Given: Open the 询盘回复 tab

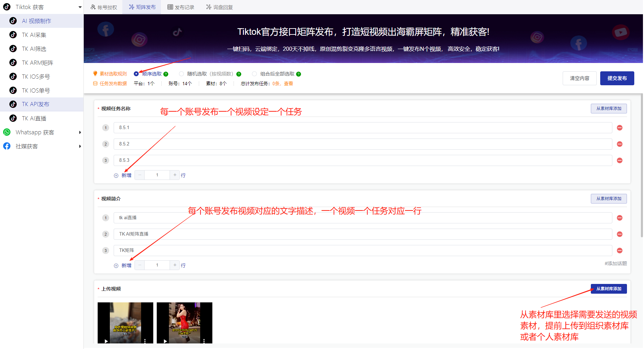Looking at the screenshot, I should 219,7.
